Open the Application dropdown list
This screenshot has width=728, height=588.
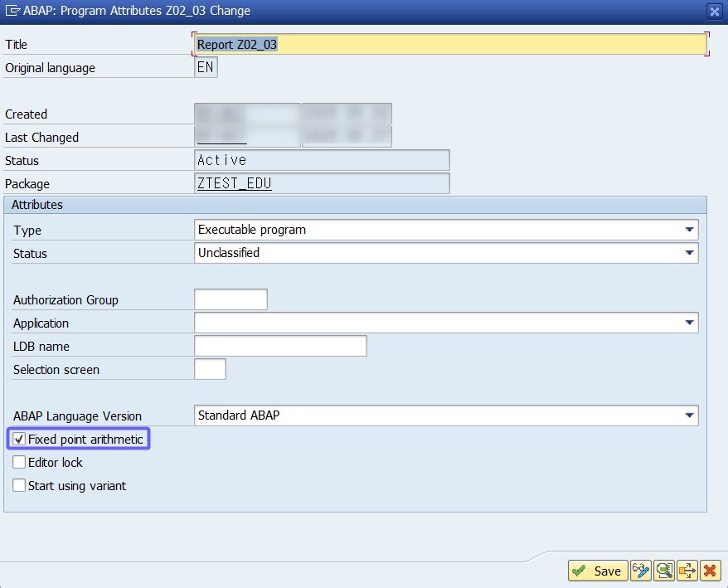[690, 323]
